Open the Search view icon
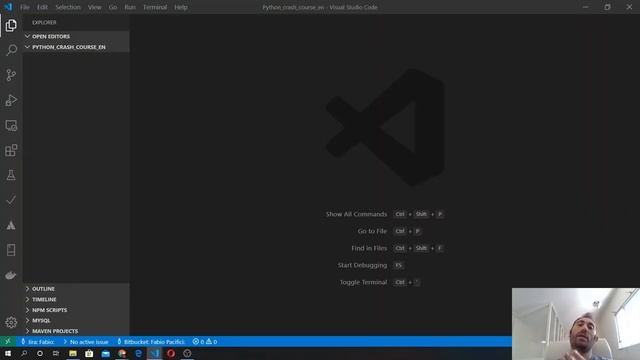This screenshot has width=640, height=360. click(x=11, y=50)
